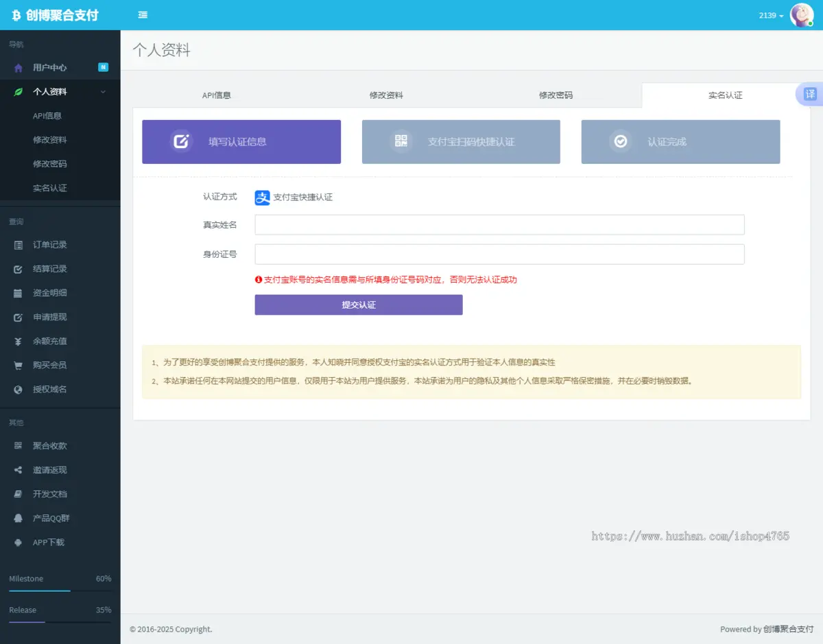Click the 真实姓名 input field

[x=499, y=225]
